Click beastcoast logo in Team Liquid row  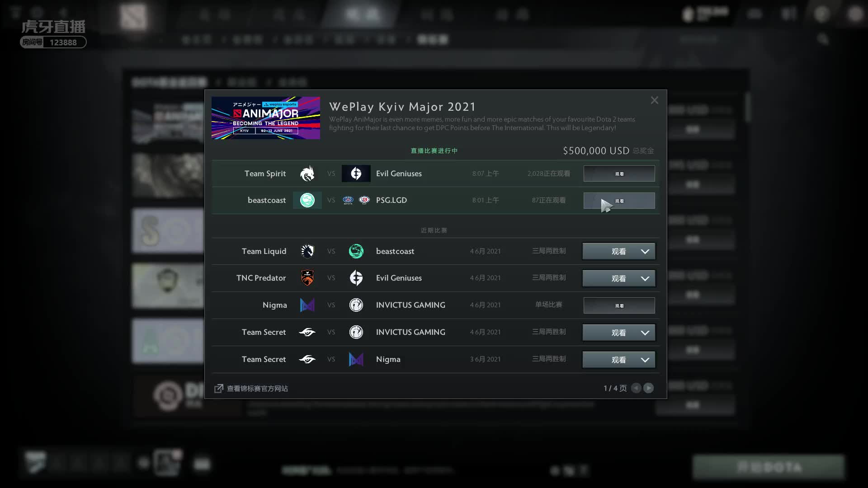(x=356, y=251)
